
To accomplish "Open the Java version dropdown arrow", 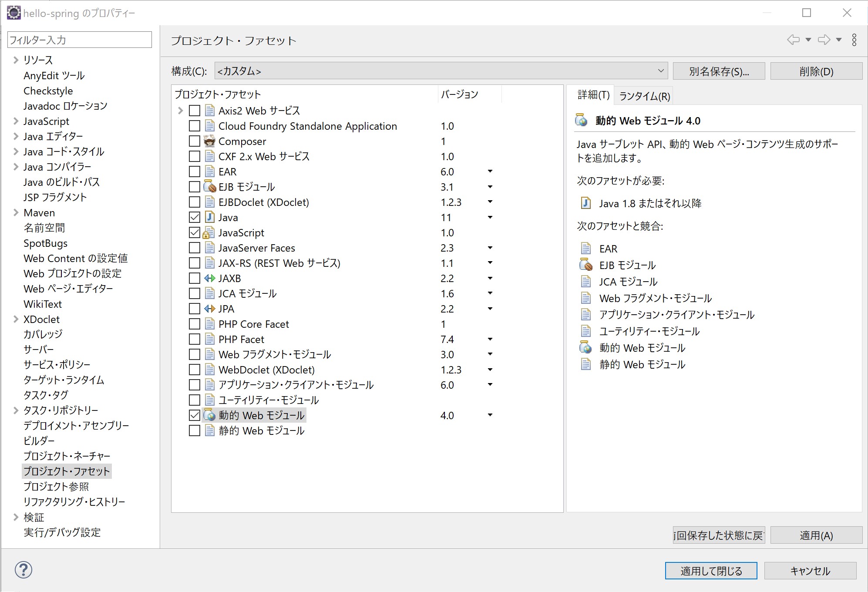I will [x=490, y=218].
